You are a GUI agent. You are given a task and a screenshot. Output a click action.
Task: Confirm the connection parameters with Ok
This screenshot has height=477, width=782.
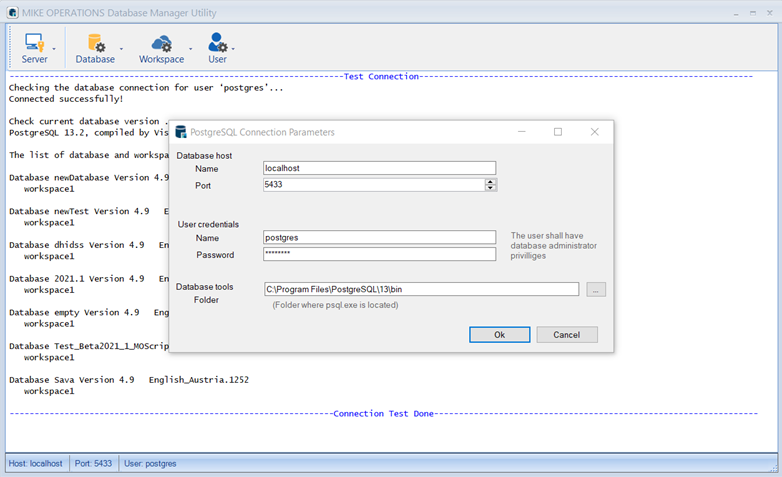coord(500,335)
